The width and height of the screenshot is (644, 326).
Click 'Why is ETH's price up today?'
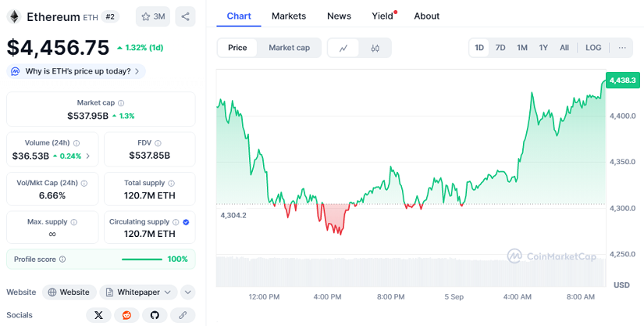point(76,71)
